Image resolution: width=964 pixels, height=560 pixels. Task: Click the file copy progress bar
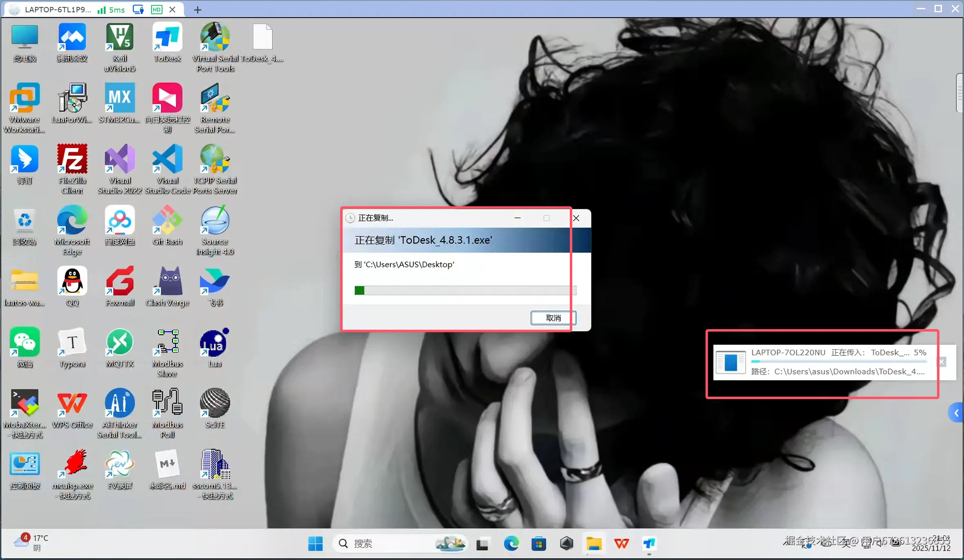[465, 291]
